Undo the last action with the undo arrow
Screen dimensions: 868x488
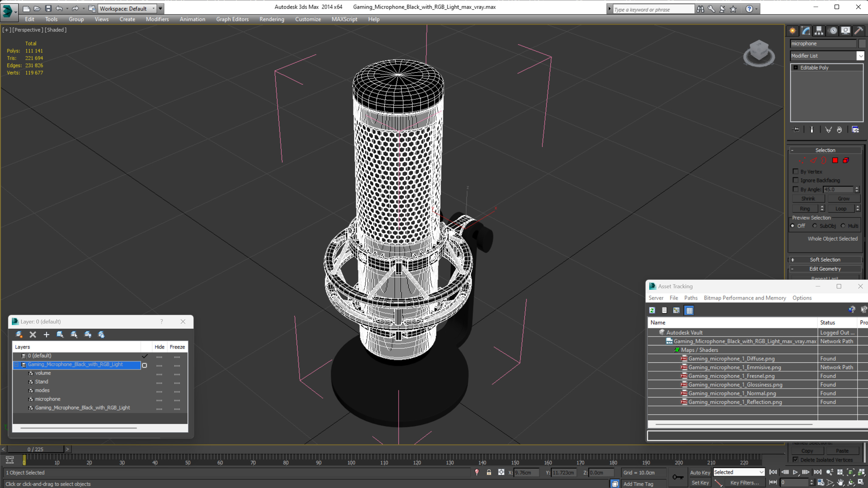(59, 9)
